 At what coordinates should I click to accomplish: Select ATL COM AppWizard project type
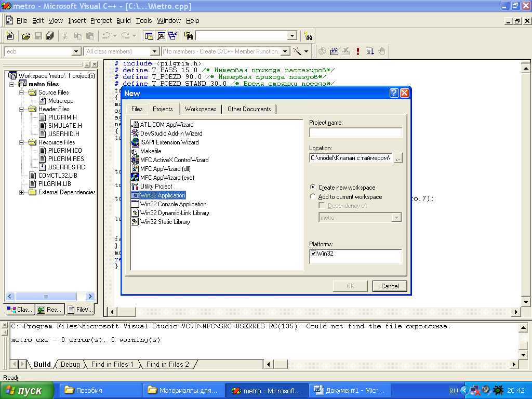tap(163, 125)
